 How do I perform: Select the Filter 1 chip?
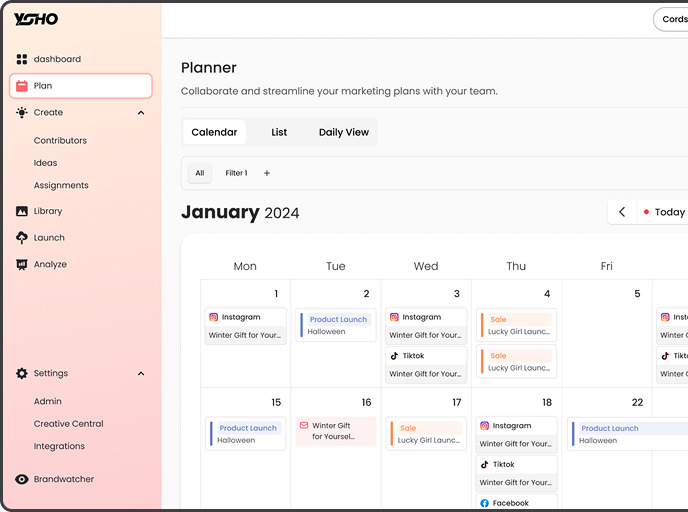click(x=236, y=173)
